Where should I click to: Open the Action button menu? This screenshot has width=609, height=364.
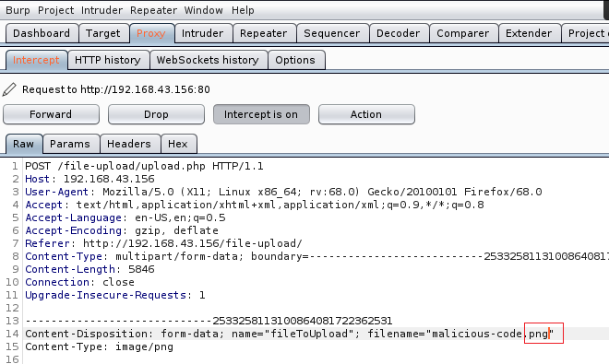[x=366, y=114]
